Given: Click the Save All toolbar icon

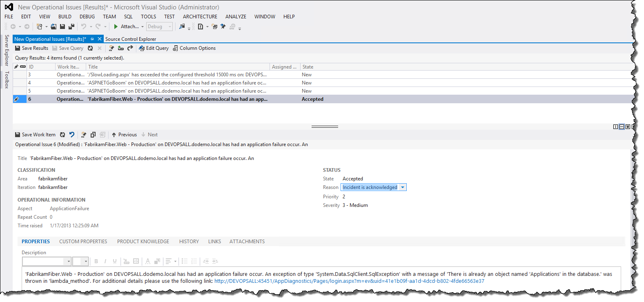Looking at the screenshot, I should (71, 27).
